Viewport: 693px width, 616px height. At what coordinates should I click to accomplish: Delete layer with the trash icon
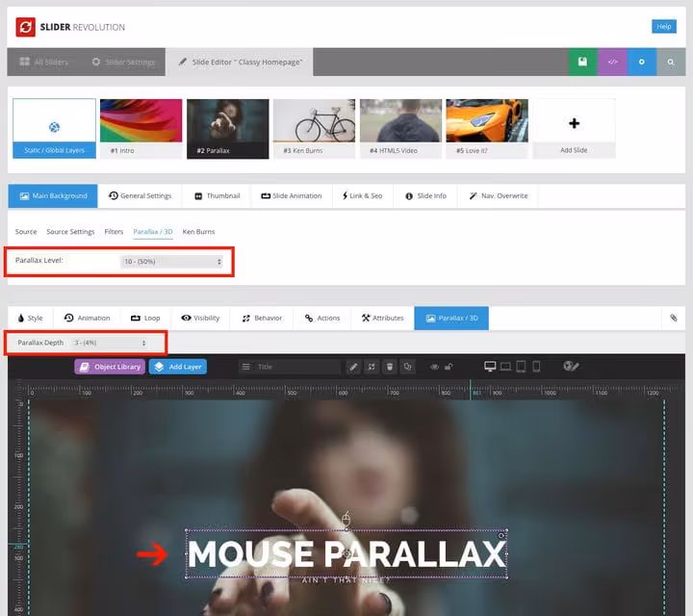[390, 367]
